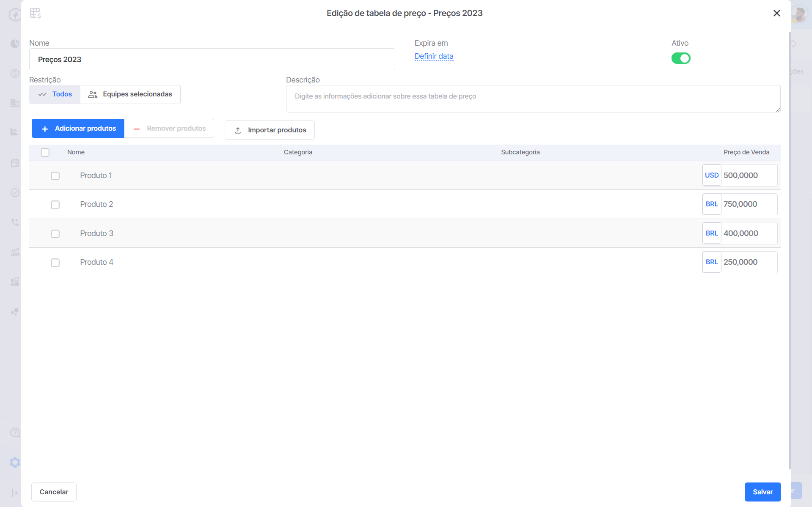Open the pie chart dashboard icon
Image resolution: width=812 pixels, height=507 pixels.
tap(15, 44)
